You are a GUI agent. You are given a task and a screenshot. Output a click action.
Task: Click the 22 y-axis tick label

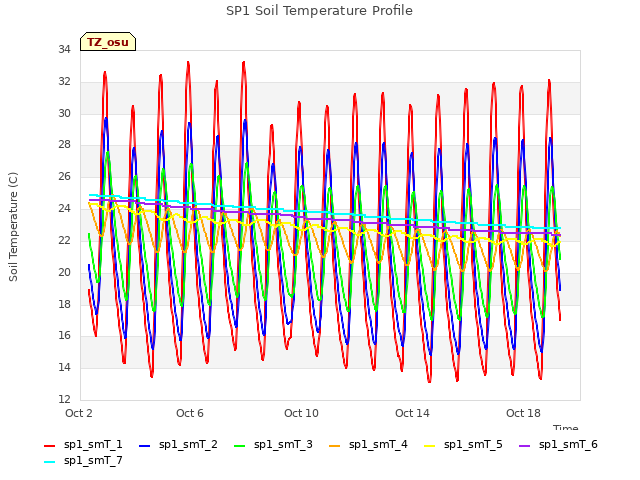click(64, 240)
